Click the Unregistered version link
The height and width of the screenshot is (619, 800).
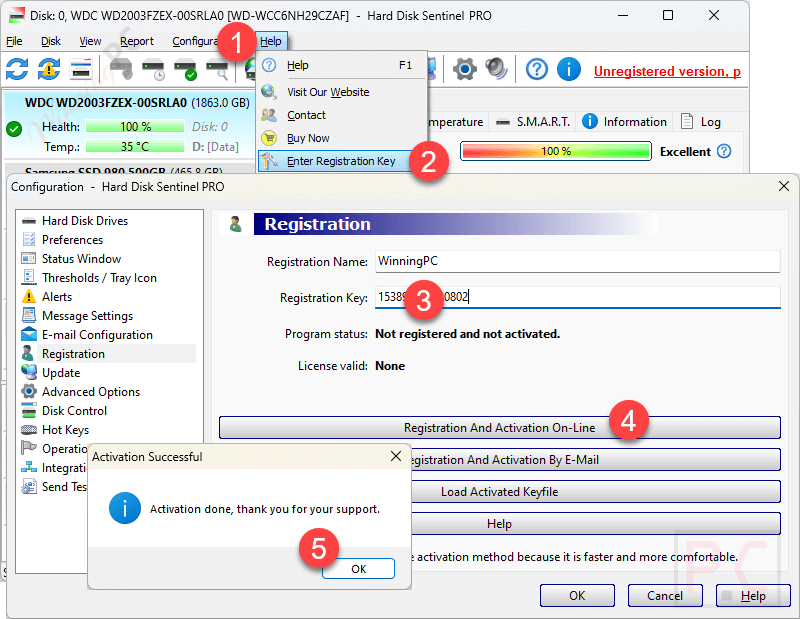coord(667,71)
